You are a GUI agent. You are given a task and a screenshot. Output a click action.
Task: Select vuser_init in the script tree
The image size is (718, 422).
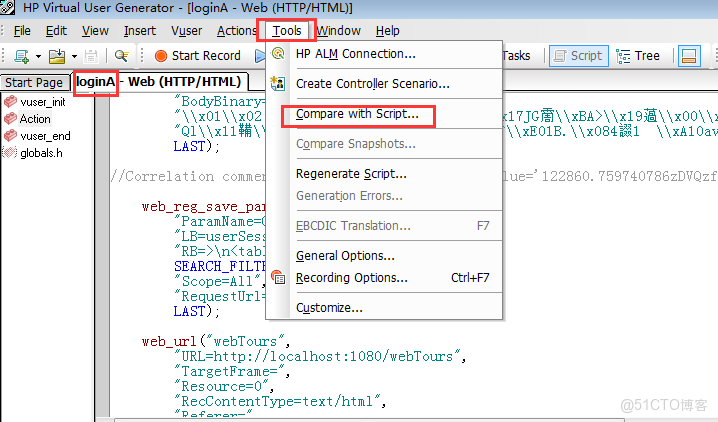pos(43,102)
